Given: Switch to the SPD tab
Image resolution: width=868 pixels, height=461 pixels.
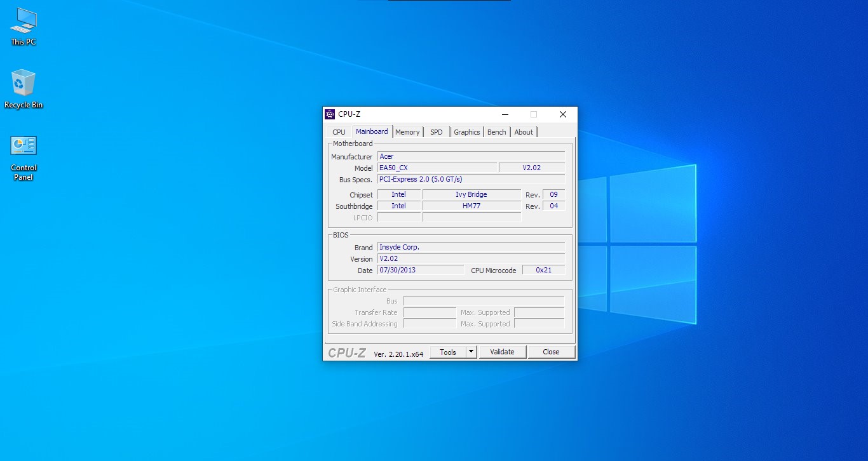Looking at the screenshot, I should click(x=437, y=132).
